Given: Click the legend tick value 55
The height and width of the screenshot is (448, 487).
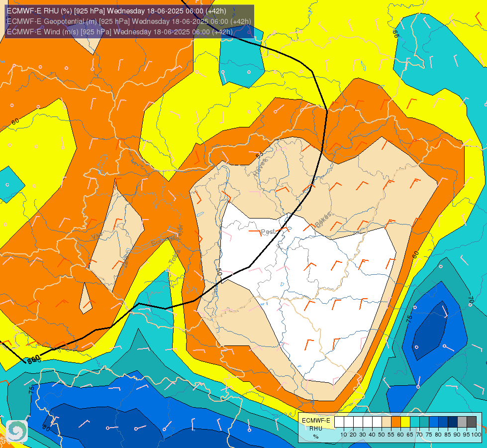Looking at the screenshot, I should tap(391, 435).
